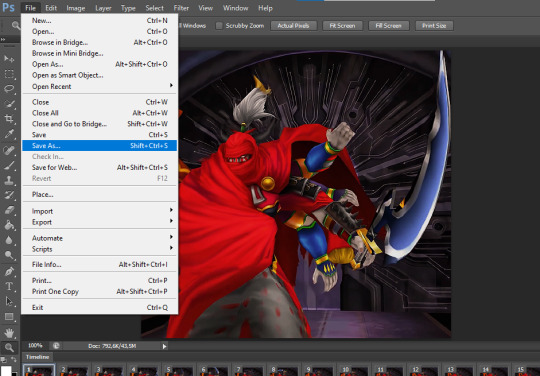Screen dimensions: 540x376
Task: Select the Brush tool
Action: click(9, 165)
